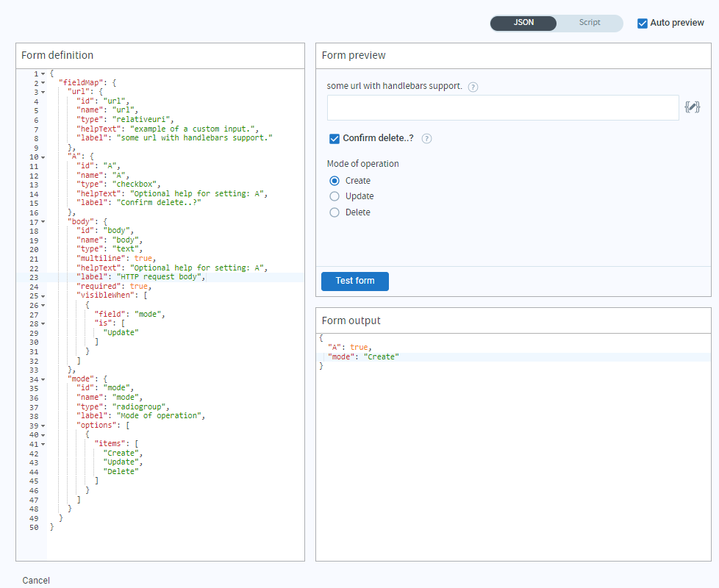Select the Delete radio option
Screen dimensions: 719x588
coord(335,212)
